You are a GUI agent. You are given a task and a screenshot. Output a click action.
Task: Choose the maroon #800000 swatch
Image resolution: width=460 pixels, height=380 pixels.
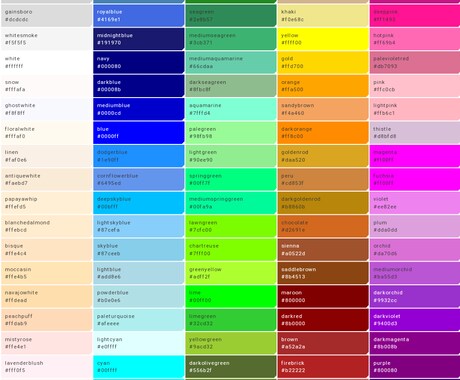(x=323, y=297)
